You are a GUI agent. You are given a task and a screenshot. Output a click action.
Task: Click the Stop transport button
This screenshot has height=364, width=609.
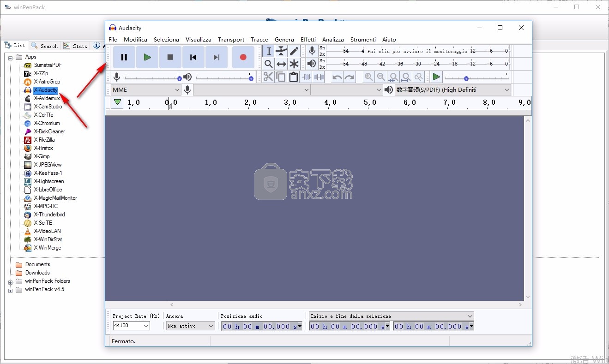[x=170, y=57]
